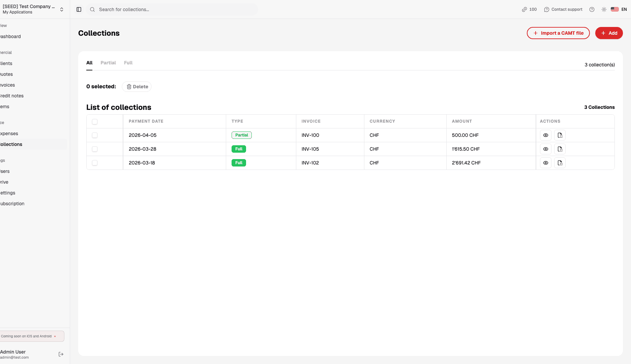Switch to the Partial tab
631x364 pixels.
click(108, 63)
